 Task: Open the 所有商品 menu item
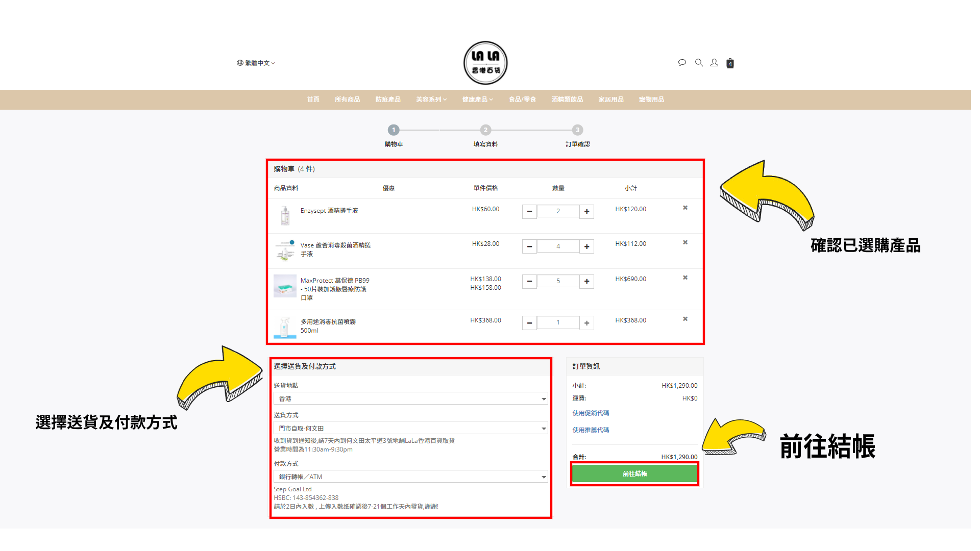tap(347, 99)
